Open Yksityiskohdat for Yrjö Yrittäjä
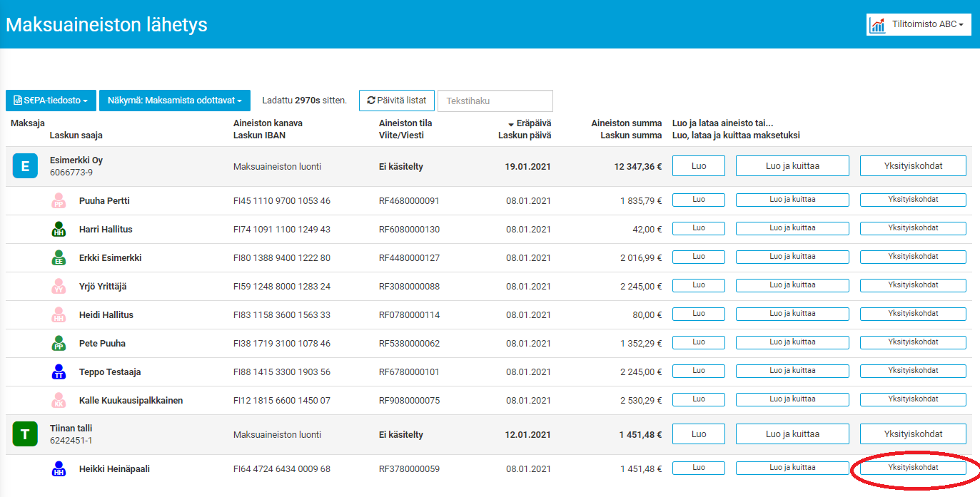 point(913,285)
